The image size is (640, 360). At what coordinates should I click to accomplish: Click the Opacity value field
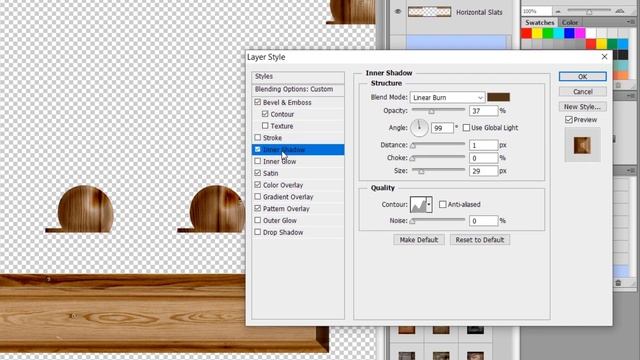point(484,111)
